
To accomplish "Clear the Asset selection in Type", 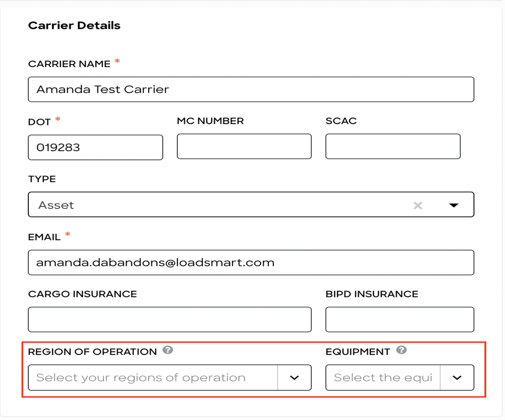I will tap(418, 205).
